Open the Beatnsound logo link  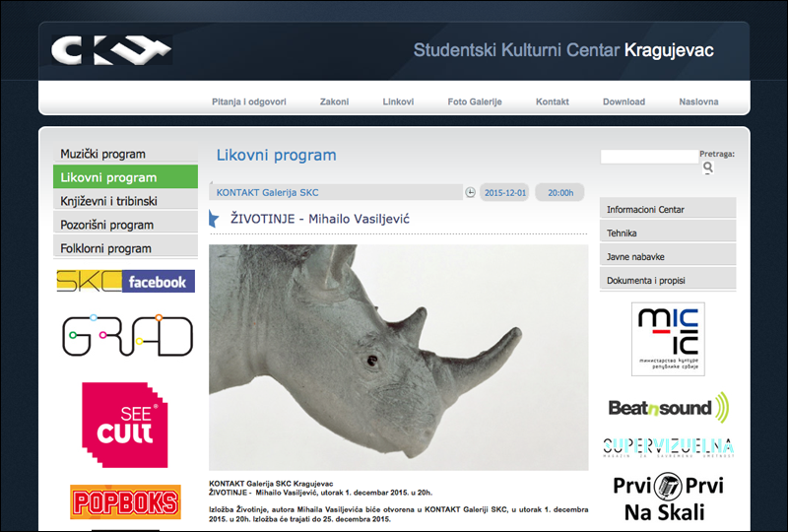click(x=668, y=407)
